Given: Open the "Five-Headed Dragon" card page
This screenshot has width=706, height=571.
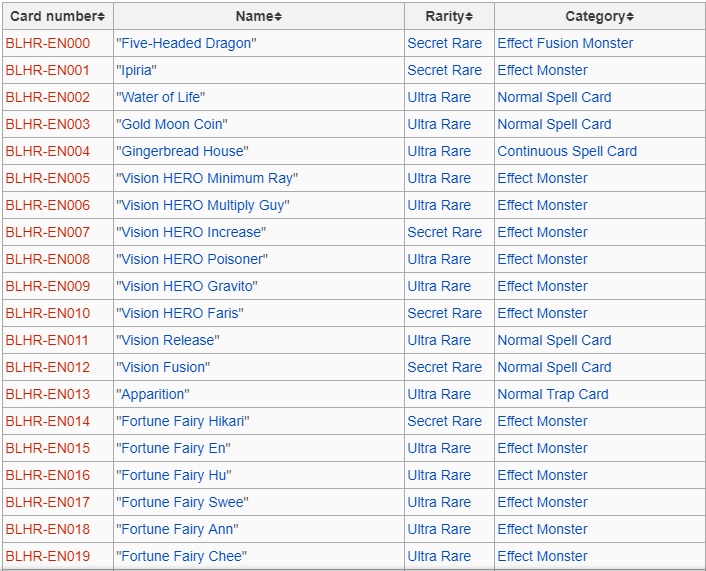Looking at the screenshot, I should pyautogui.click(x=186, y=43).
